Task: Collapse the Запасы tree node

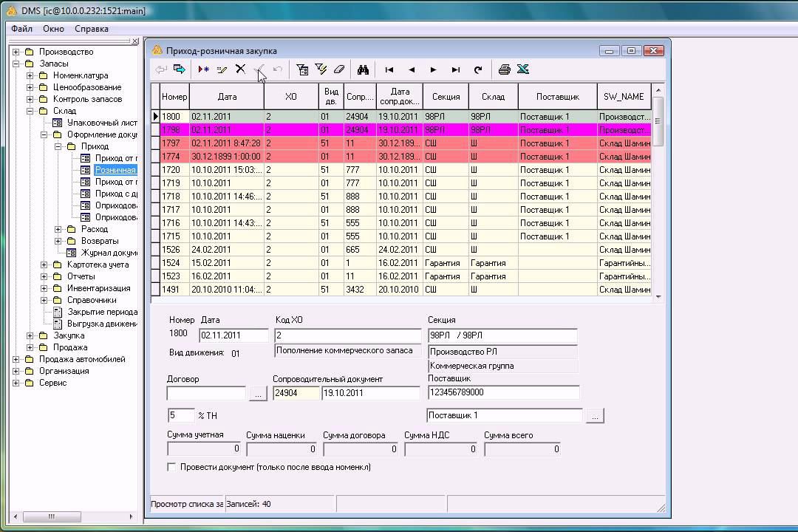Action: point(16,64)
